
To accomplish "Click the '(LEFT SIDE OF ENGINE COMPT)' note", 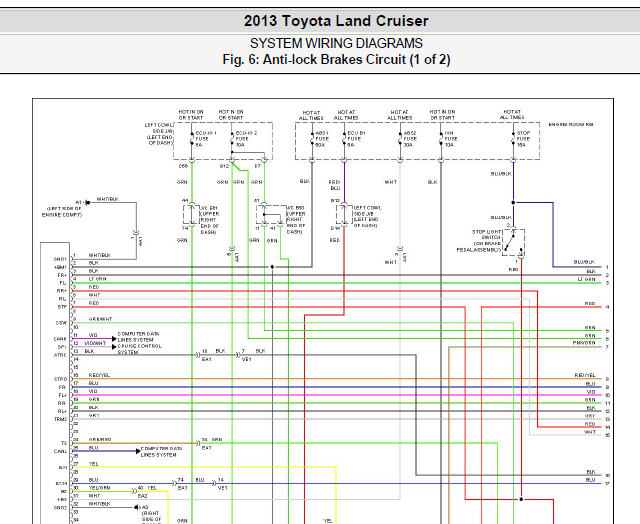I will point(62,212).
